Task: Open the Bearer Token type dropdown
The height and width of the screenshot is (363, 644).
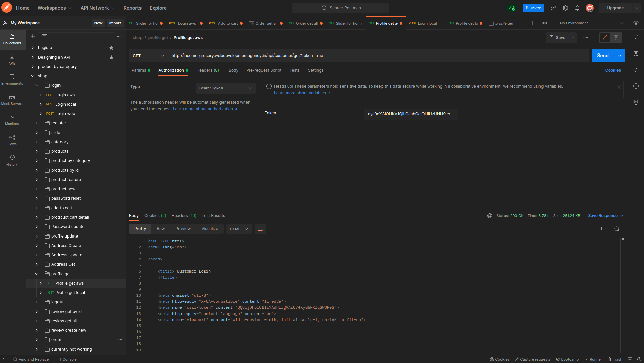Action: pos(226,88)
